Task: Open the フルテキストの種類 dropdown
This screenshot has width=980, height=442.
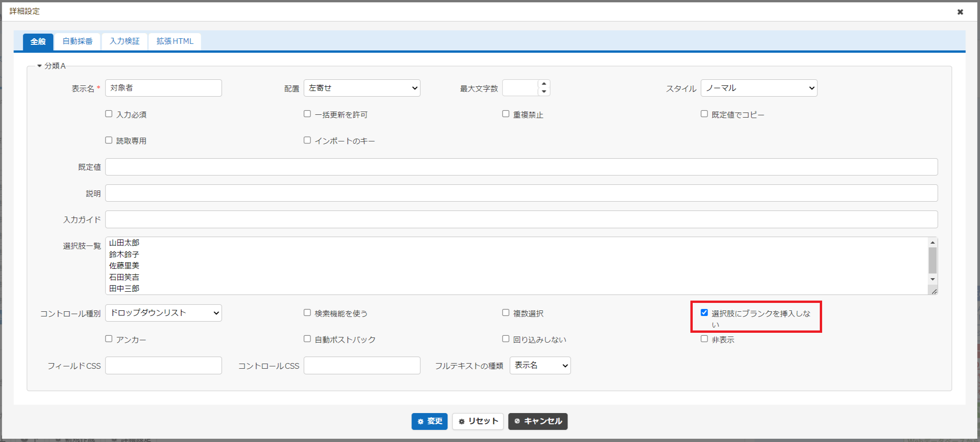Action: pyautogui.click(x=540, y=365)
